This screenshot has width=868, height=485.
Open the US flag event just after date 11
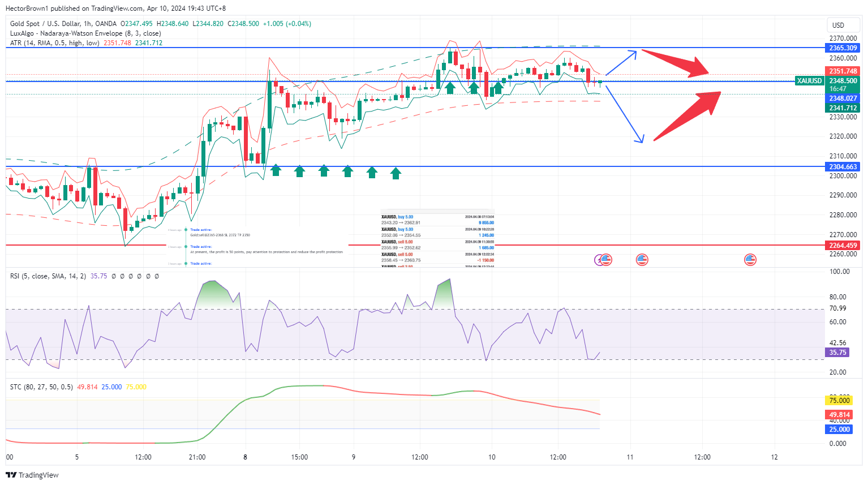[x=642, y=260]
